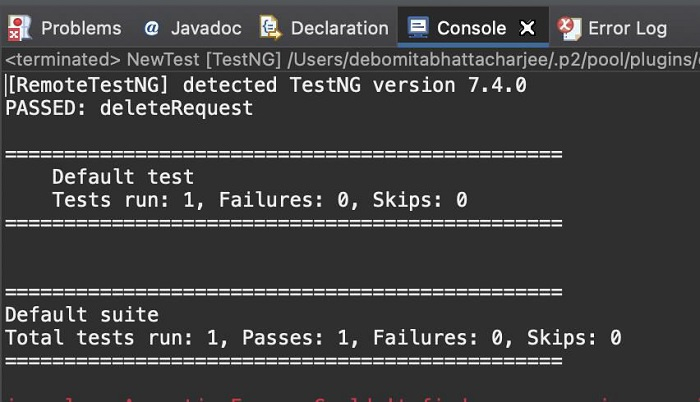The image size is (700, 402).
Task: Click the red error text at bottom
Action: click(300, 397)
